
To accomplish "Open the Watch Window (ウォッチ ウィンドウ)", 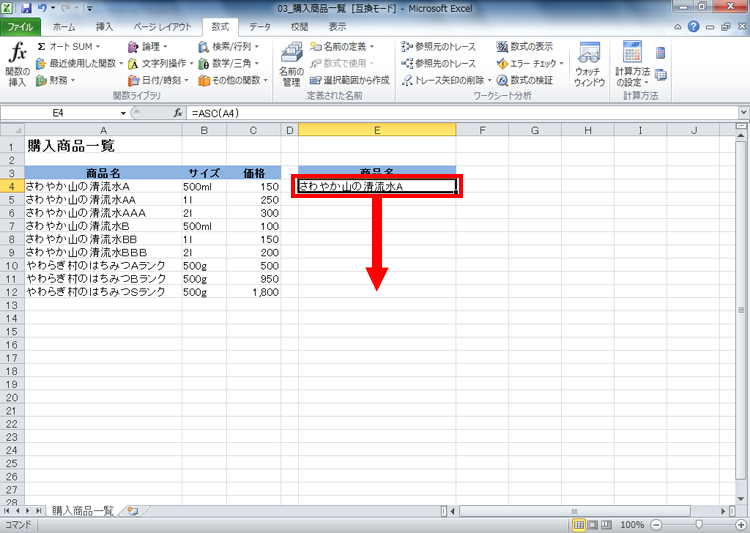I will click(x=589, y=65).
